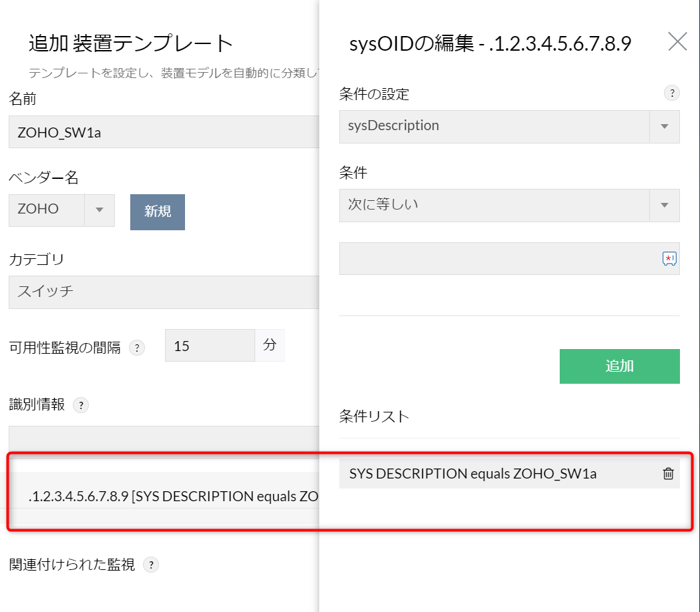Open the 次に等しい condition dropdown
The height and width of the screenshot is (612, 700).
(x=510, y=205)
